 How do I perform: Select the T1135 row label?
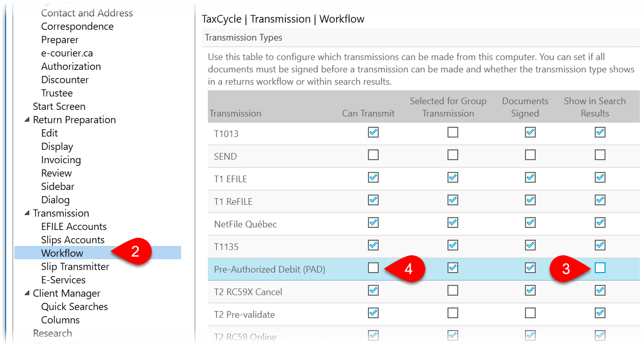(x=226, y=247)
